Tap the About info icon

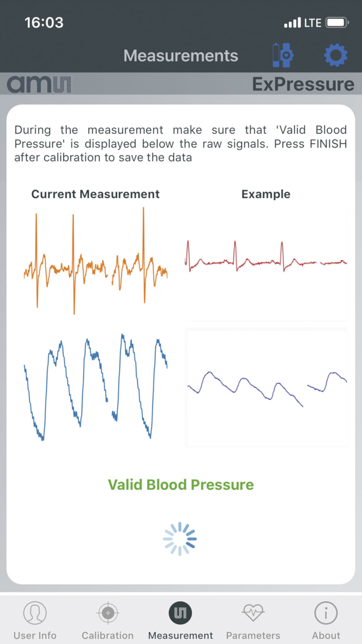[326, 613]
